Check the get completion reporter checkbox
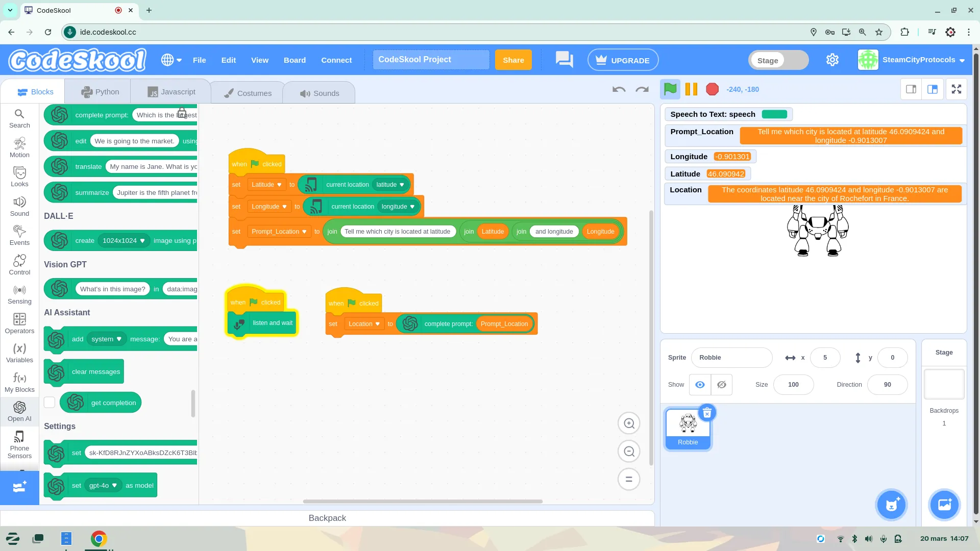This screenshot has height=551, width=980. coord(50,403)
